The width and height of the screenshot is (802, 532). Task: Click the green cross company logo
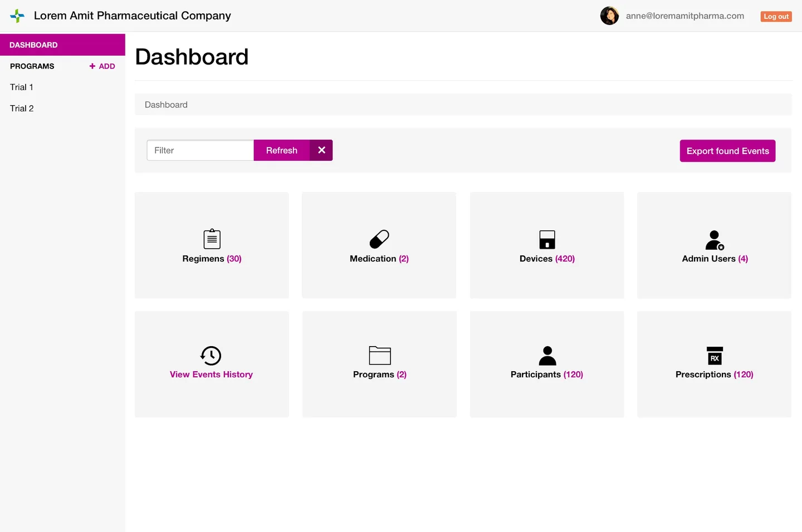pyautogui.click(x=17, y=16)
